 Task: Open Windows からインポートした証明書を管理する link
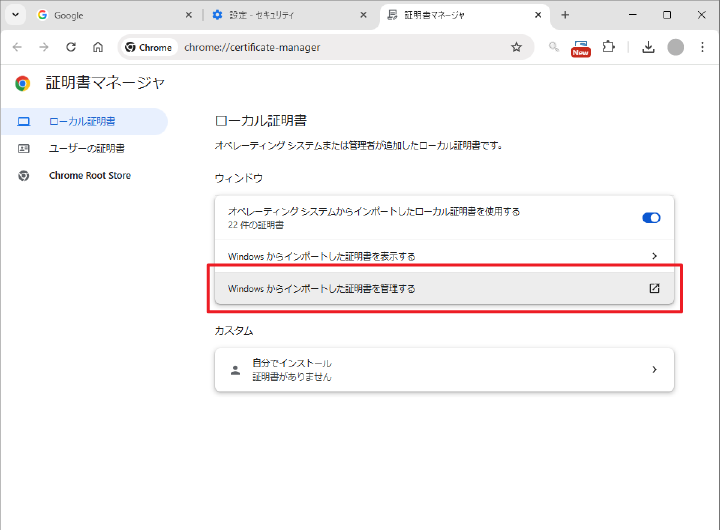click(444, 288)
